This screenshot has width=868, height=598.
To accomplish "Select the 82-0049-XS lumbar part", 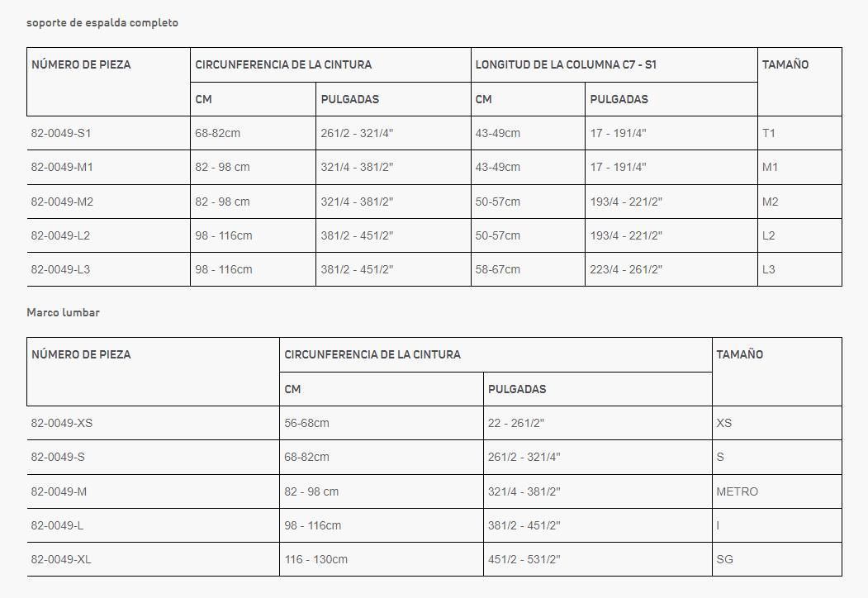I will (x=62, y=424).
